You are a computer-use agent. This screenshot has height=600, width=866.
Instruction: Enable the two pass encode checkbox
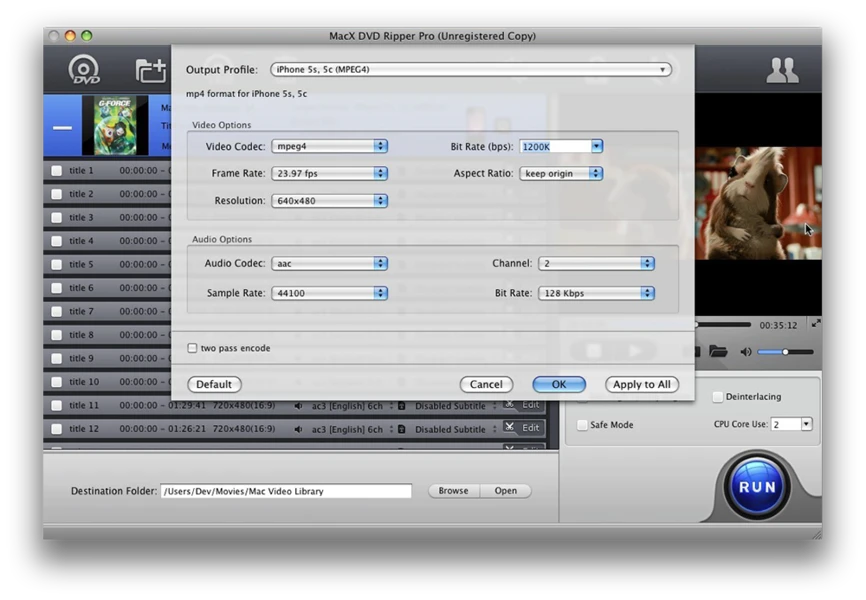coord(192,348)
